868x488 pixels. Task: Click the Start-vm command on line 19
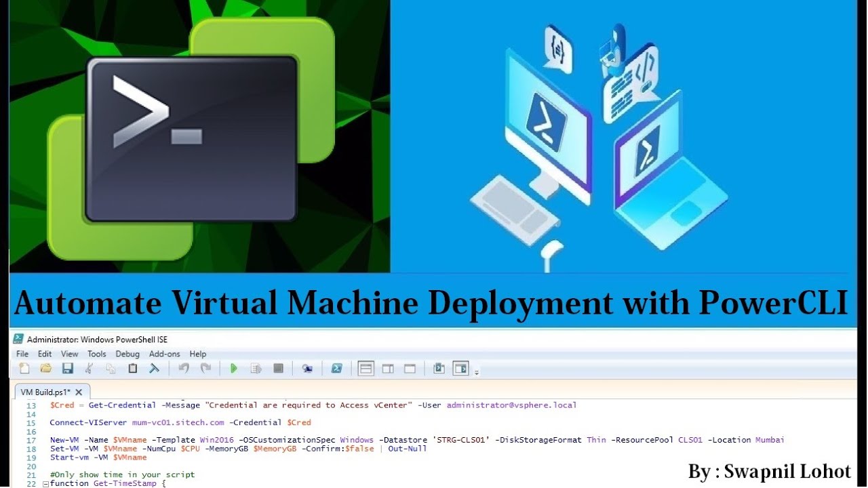click(x=68, y=457)
